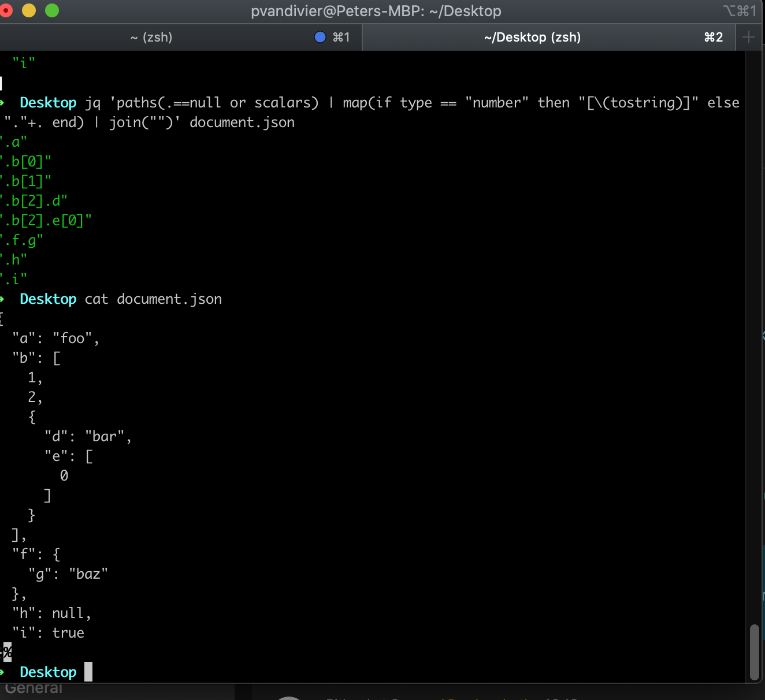Click the yellow minimize window button
This screenshot has width=765, height=700.
(x=28, y=10)
